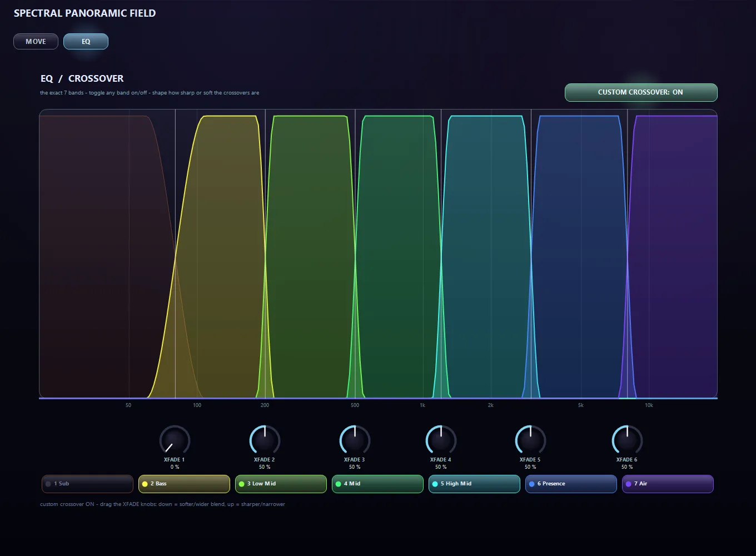The width and height of the screenshot is (756, 556).
Task: Click the XFADE 1 knob
Action: click(x=175, y=440)
